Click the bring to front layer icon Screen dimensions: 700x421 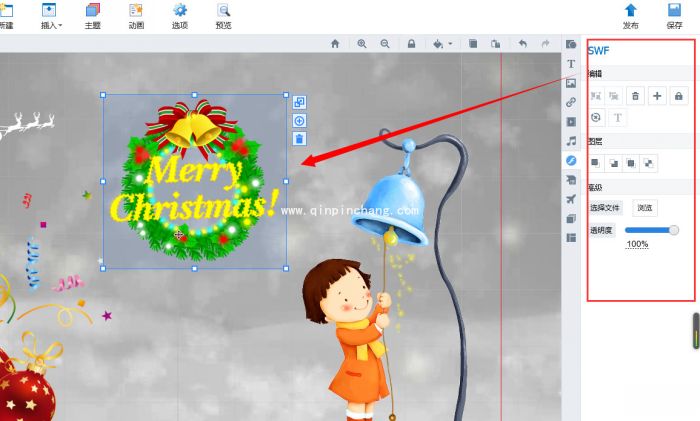coord(595,163)
